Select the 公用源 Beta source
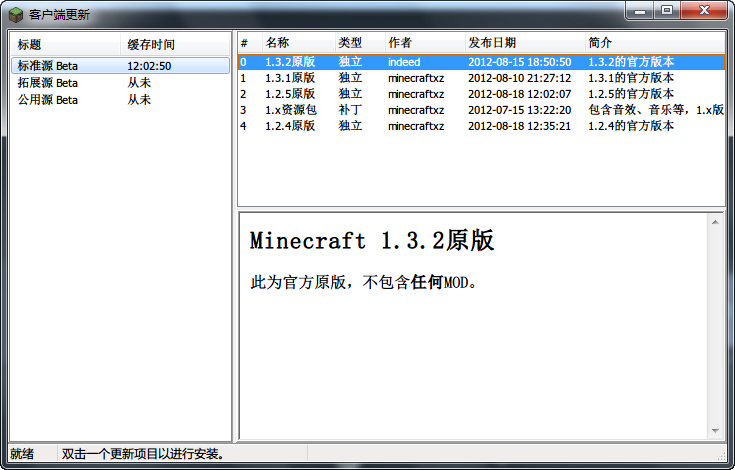Screen dimensions: 735x470 tap(120, 100)
